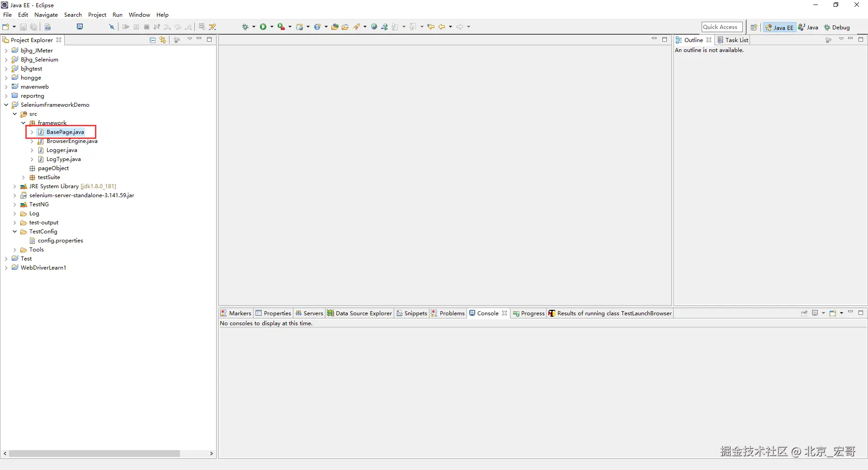Click the Collapse All icon in Project Explorer

(x=153, y=40)
